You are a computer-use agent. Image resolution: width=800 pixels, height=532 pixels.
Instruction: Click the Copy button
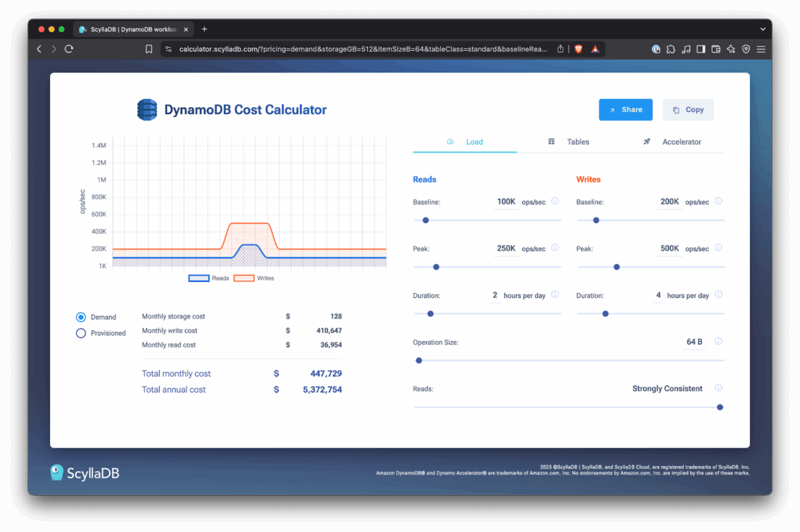[688, 109]
